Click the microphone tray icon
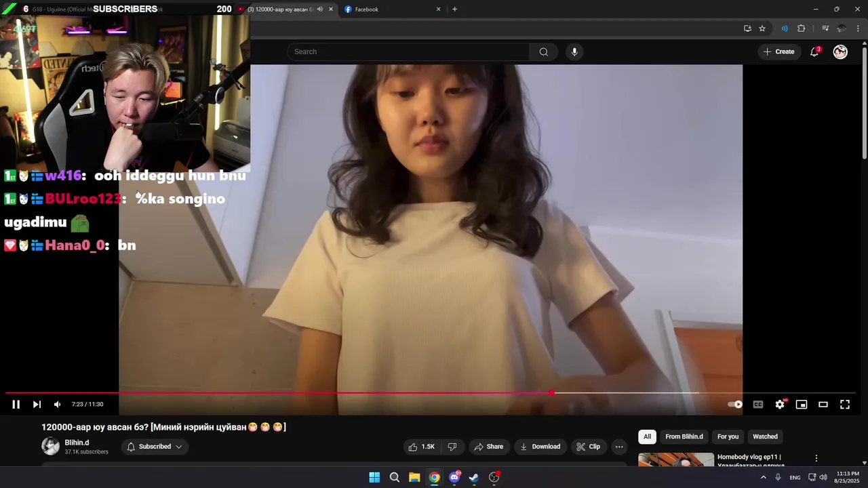Image resolution: width=868 pixels, height=488 pixels. [x=778, y=477]
